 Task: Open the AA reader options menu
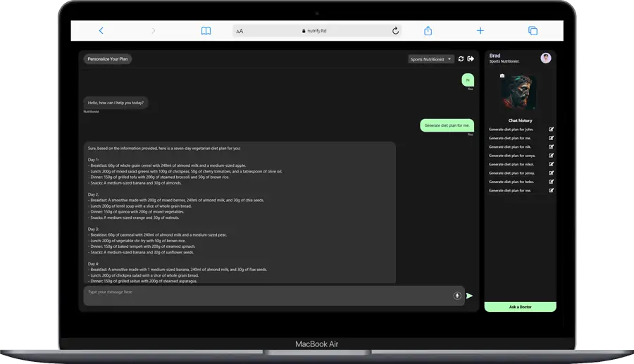[240, 31]
